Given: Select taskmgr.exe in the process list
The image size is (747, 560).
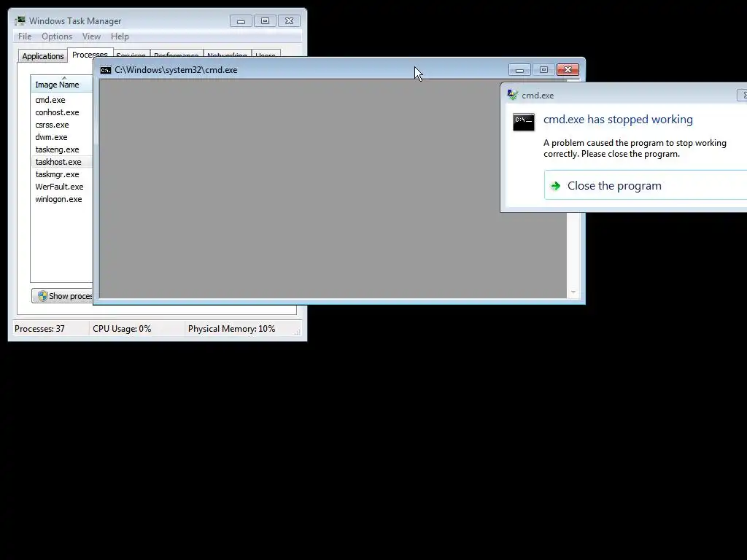Looking at the screenshot, I should coord(57,174).
